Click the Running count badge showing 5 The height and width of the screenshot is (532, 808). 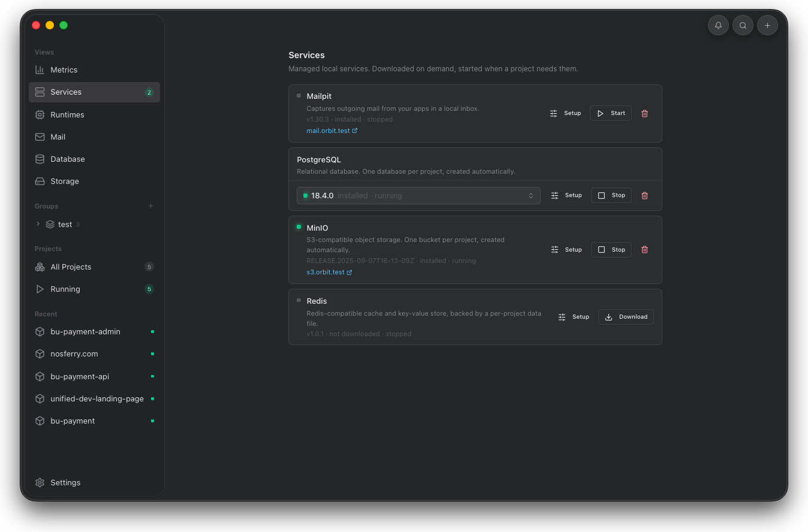pos(149,289)
